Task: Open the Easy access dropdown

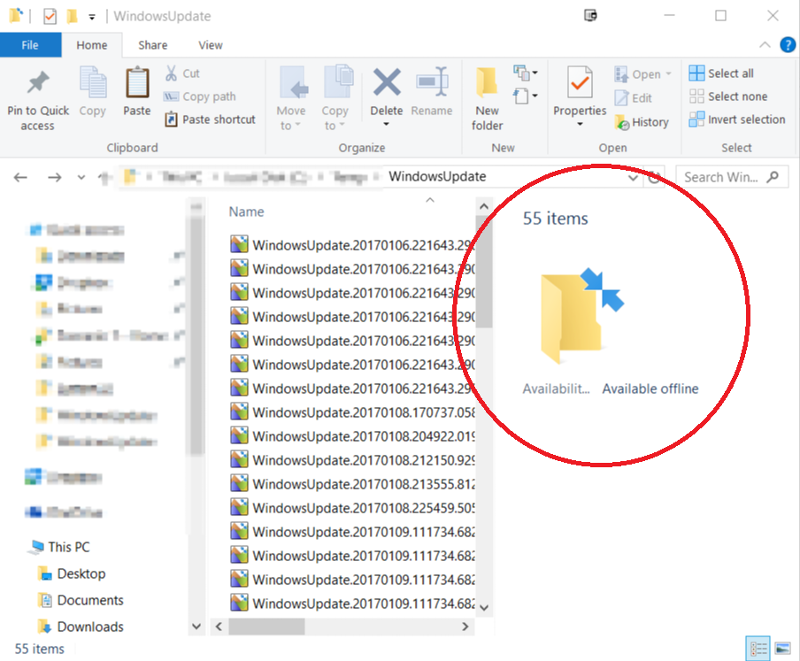Action: [525, 96]
